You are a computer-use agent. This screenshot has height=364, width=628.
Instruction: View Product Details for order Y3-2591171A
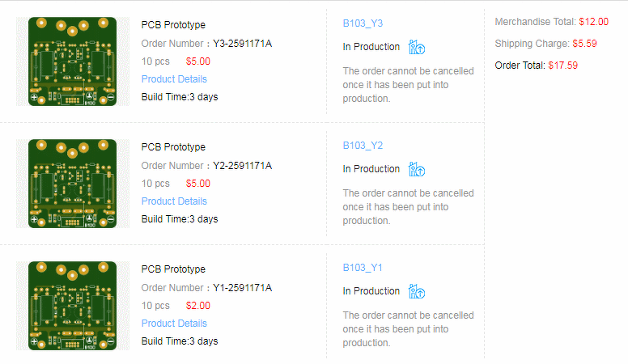click(x=174, y=79)
